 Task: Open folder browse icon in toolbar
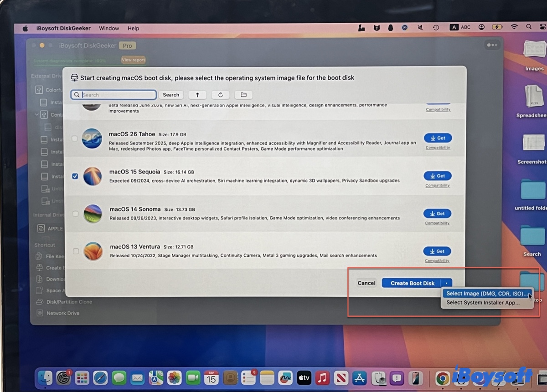click(243, 95)
